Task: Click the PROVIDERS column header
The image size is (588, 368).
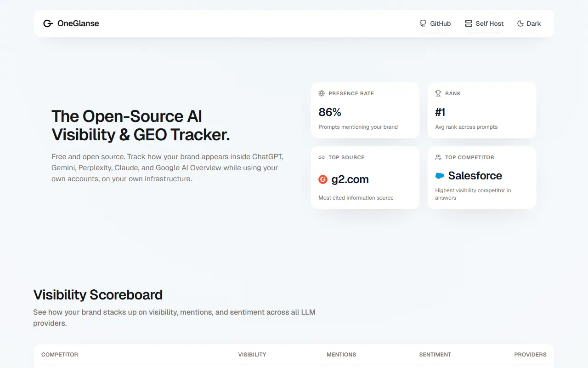Action: 530,355
